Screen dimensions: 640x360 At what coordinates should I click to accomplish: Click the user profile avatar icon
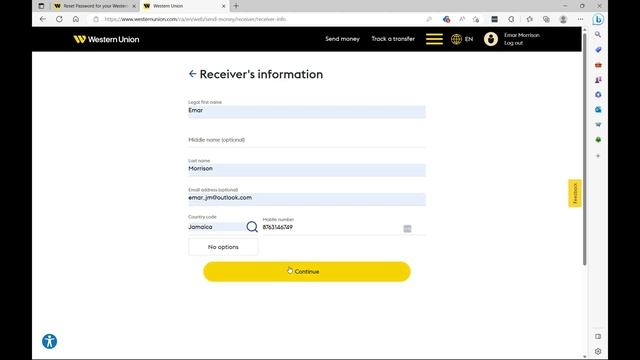click(x=491, y=39)
